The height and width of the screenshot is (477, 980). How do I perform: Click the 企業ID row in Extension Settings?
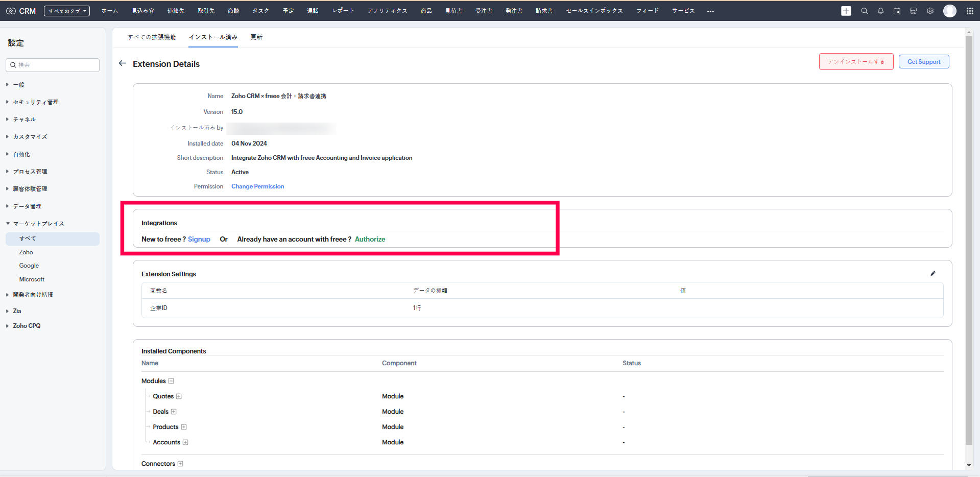click(x=542, y=308)
